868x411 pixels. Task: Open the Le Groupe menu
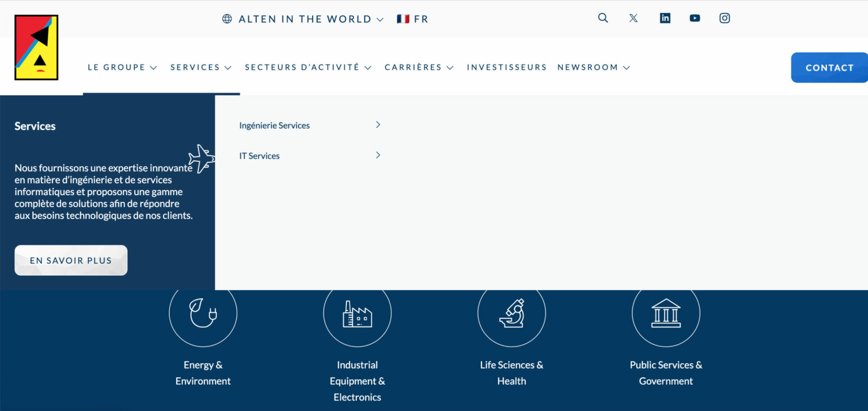tap(122, 67)
